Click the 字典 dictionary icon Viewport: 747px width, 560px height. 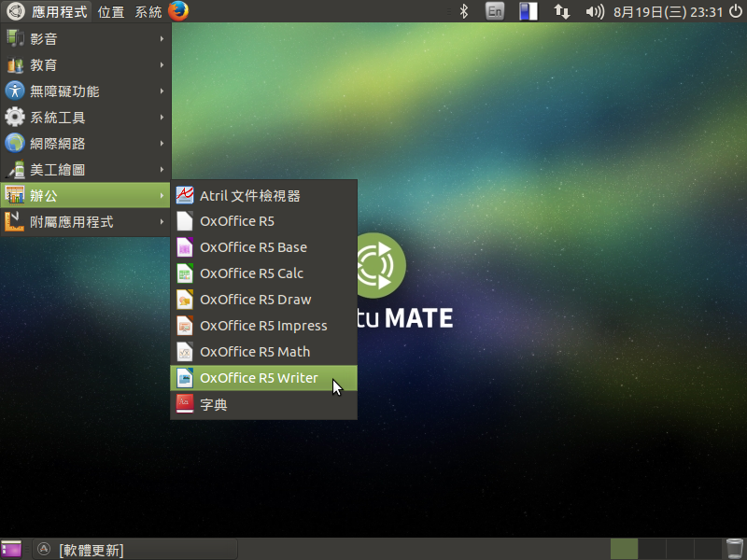(x=184, y=404)
